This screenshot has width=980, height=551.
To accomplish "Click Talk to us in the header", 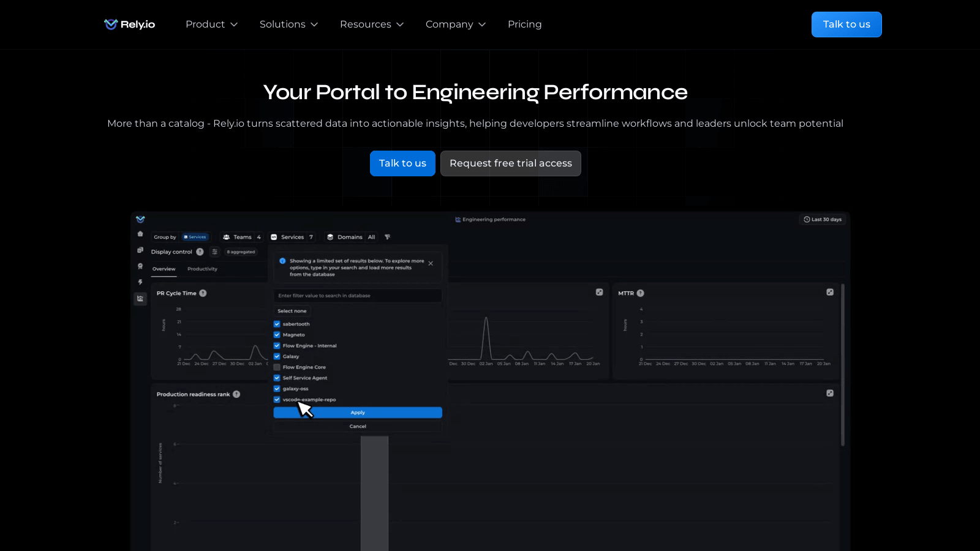I will [846, 24].
